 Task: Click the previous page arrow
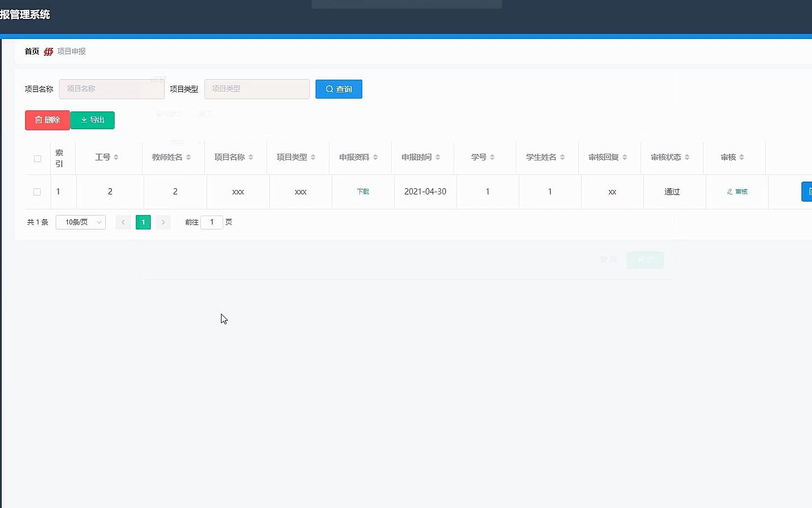click(x=123, y=222)
